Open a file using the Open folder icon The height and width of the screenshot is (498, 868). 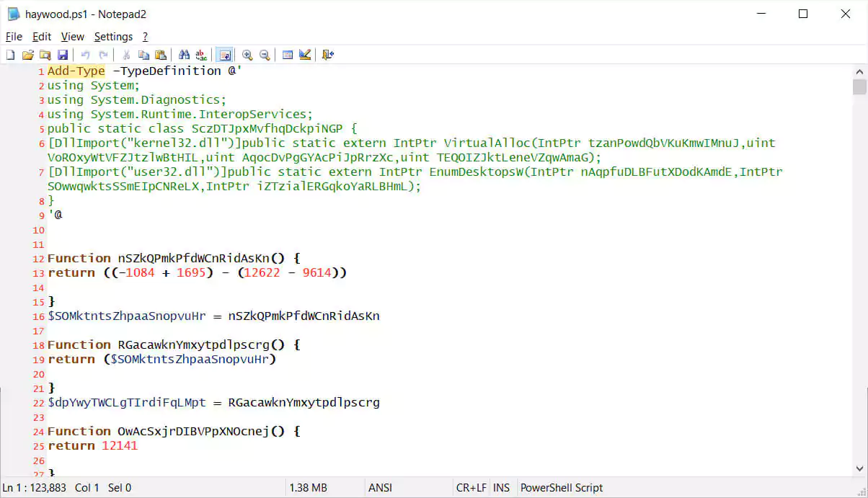click(x=27, y=55)
